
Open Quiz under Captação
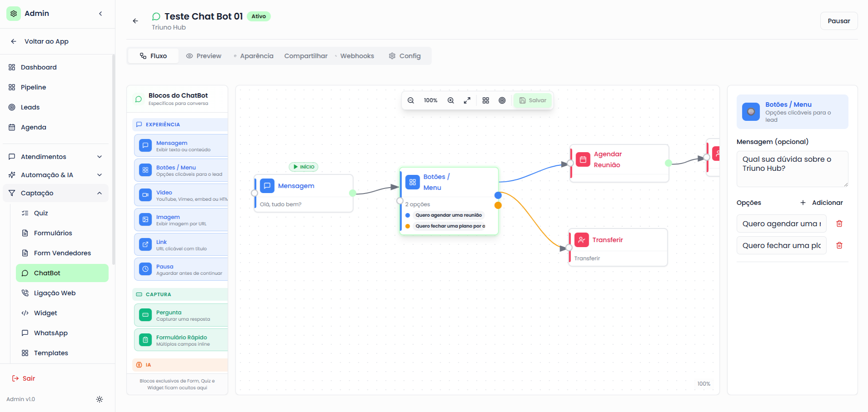click(62, 213)
